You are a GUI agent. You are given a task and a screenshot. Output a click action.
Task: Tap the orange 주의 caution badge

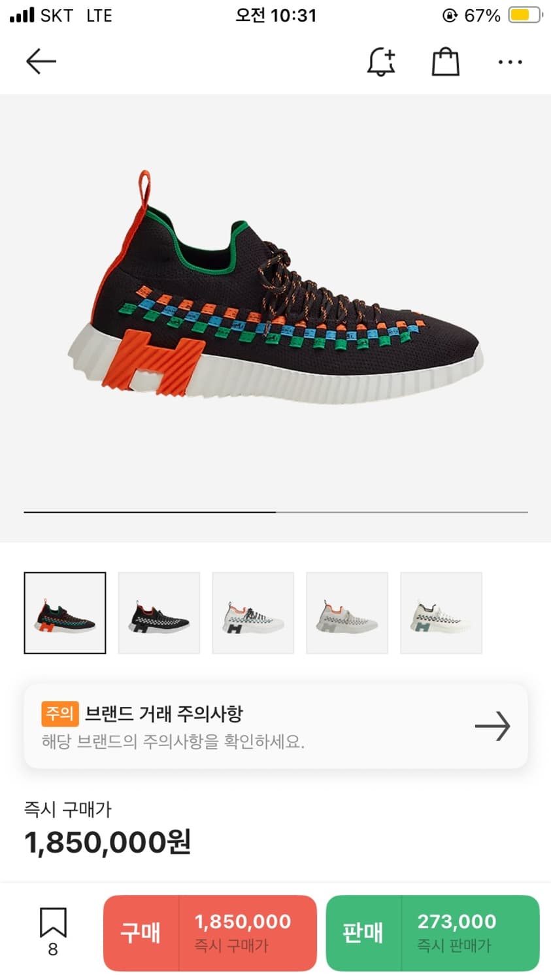point(59,713)
